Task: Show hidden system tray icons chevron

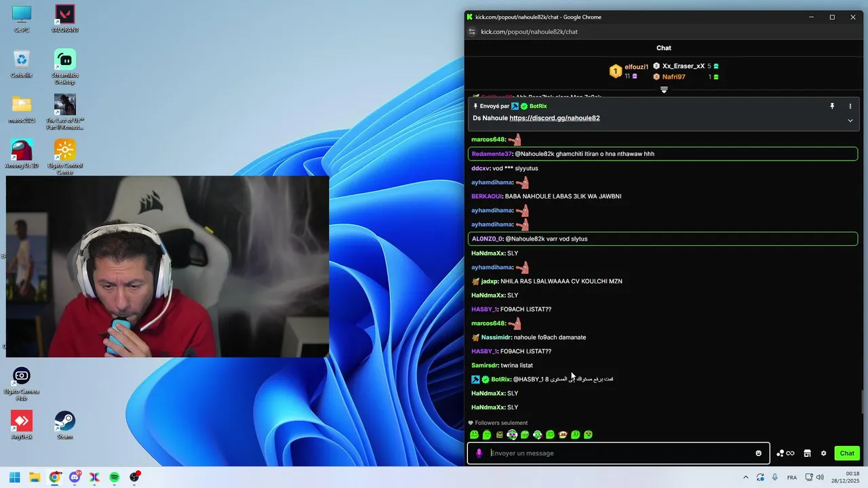Action: [746, 477]
